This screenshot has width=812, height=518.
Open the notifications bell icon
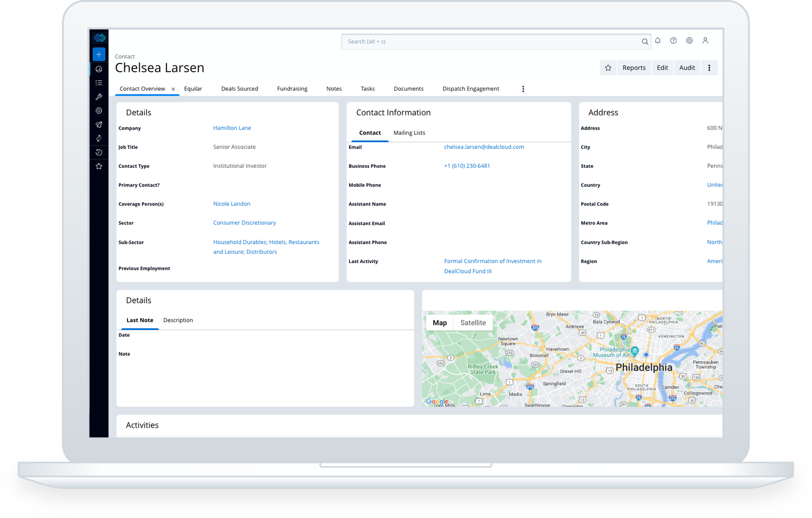657,40
